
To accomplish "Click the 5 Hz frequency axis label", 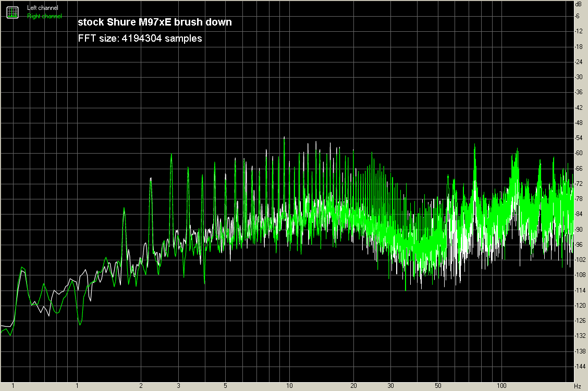I will coord(225,386).
